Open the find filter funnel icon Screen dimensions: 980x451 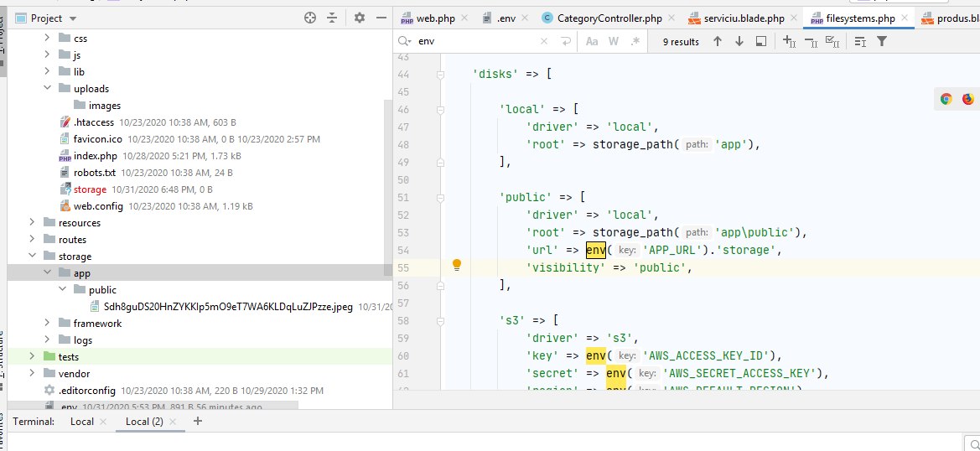[882, 41]
